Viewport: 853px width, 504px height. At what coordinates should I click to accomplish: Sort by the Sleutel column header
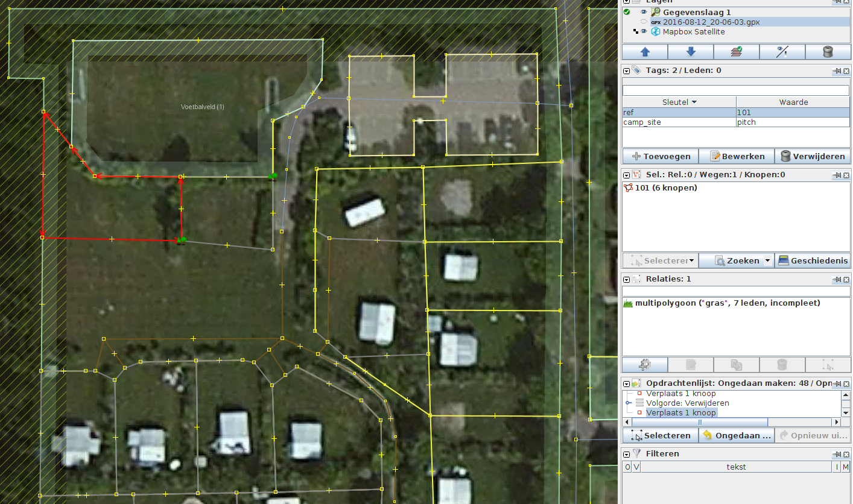[x=679, y=102]
